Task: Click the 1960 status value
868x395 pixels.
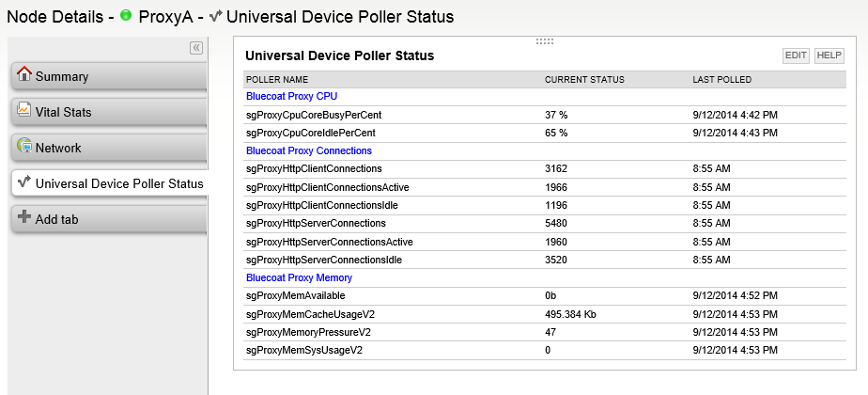Action: tap(556, 242)
